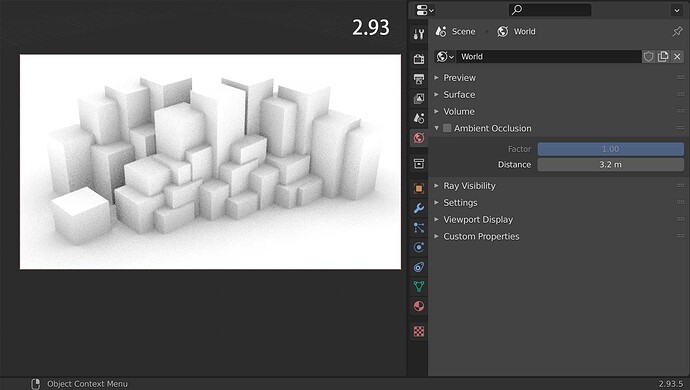Click the Distance field showing 3.2 m

coord(610,165)
